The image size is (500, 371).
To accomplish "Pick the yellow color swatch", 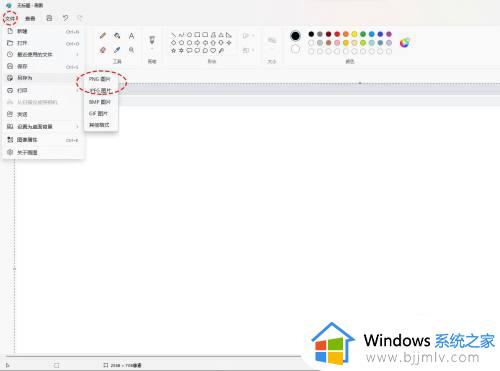I will [354, 34].
